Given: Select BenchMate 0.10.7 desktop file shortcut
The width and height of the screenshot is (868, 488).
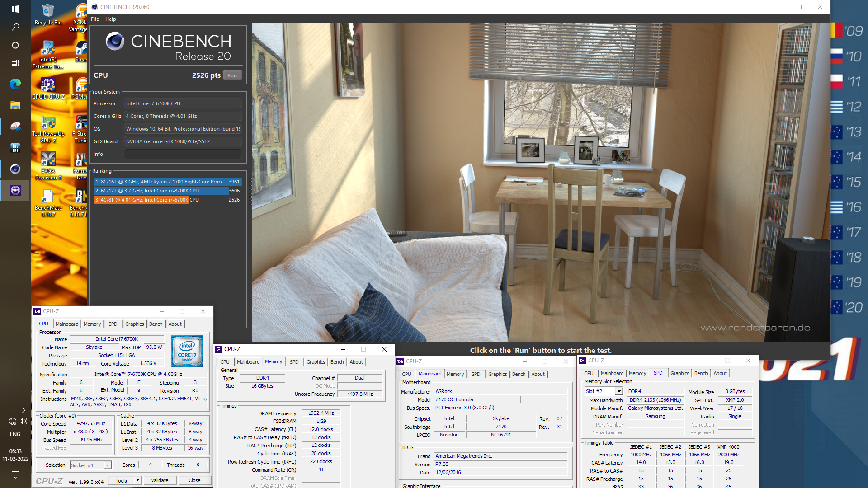Looking at the screenshot, I should coord(48,203).
